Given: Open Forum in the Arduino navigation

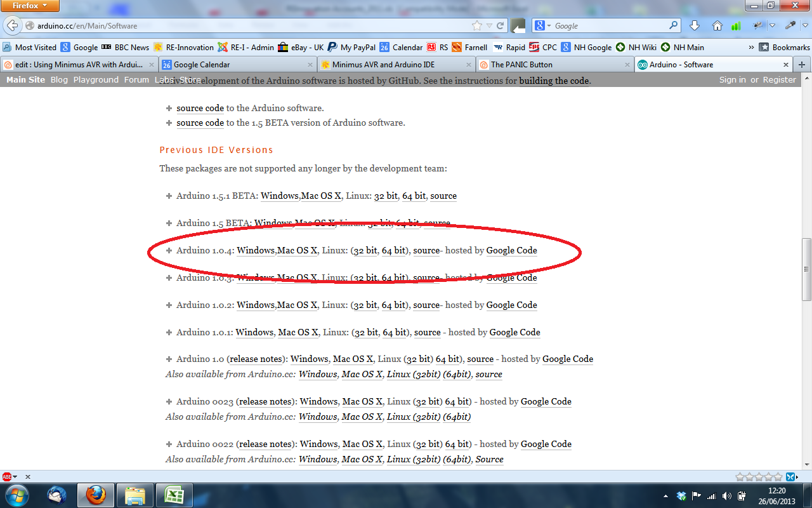Looking at the screenshot, I should [x=136, y=80].
